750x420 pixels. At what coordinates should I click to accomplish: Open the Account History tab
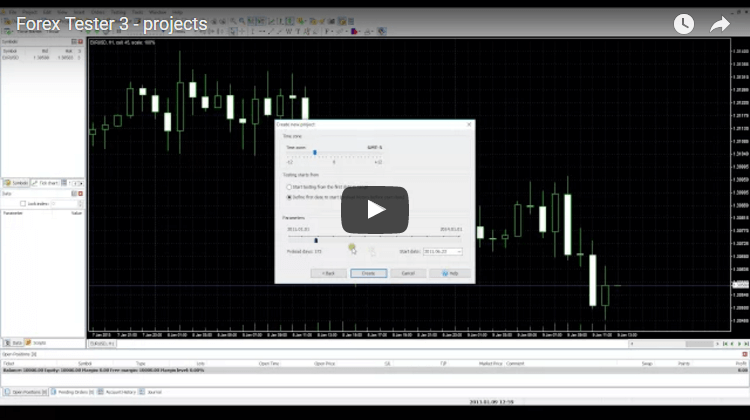tap(117, 392)
